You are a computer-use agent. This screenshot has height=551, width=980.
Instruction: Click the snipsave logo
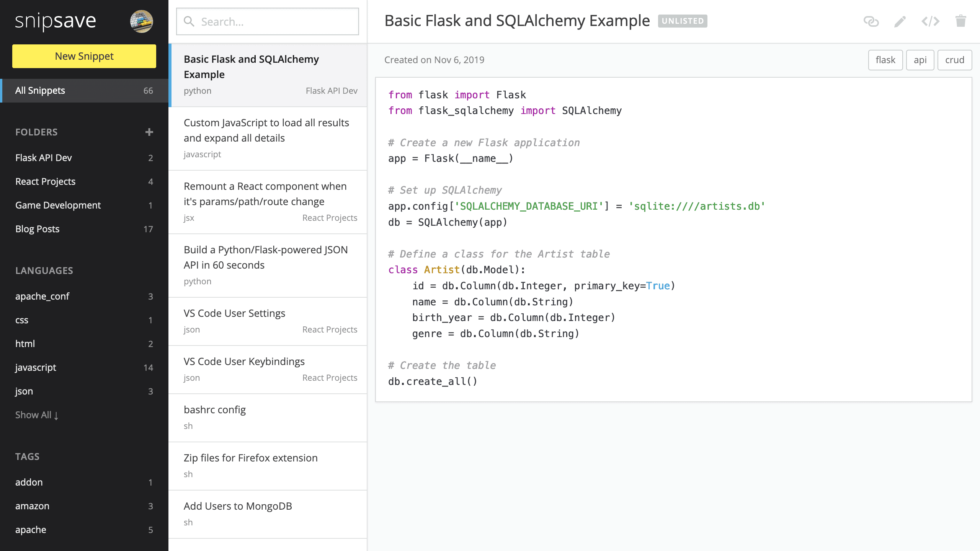(x=56, y=21)
